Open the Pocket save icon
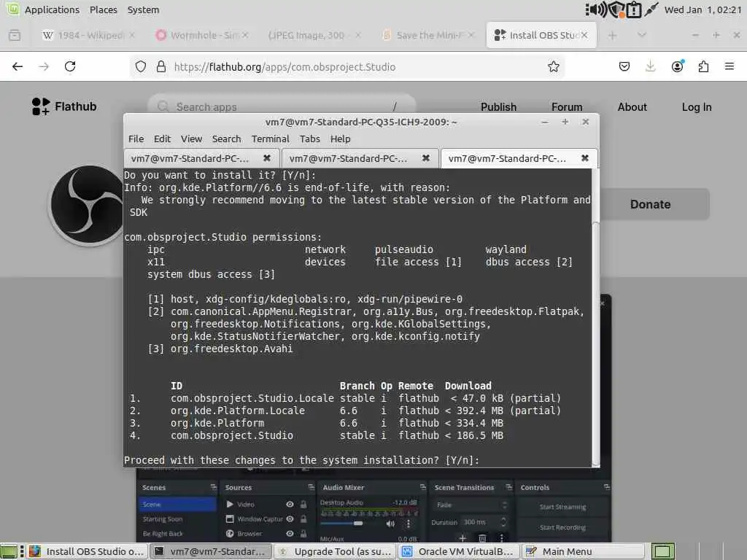 [x=624, y=66]
